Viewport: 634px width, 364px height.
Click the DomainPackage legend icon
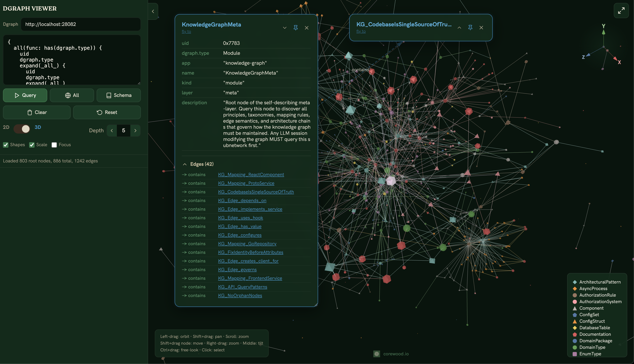575,341
